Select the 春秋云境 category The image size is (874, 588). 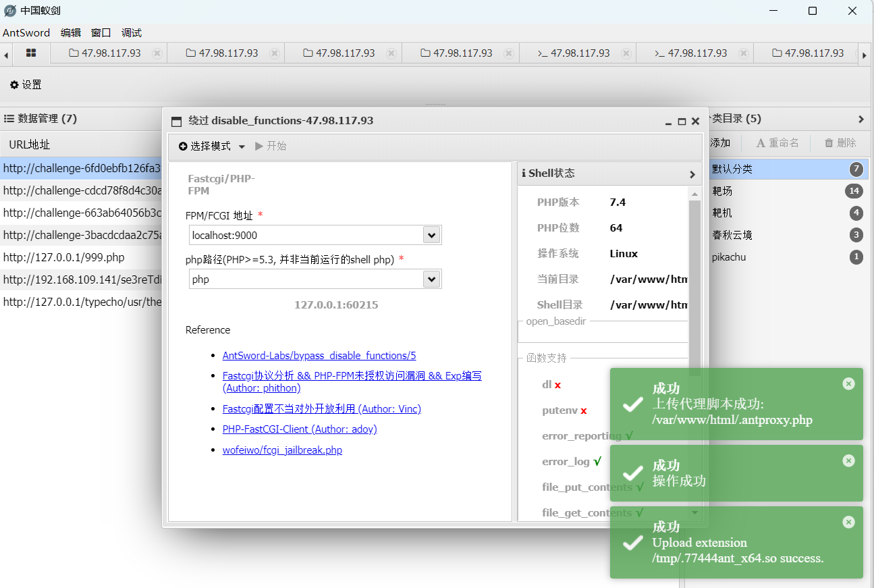click(787, 236)
